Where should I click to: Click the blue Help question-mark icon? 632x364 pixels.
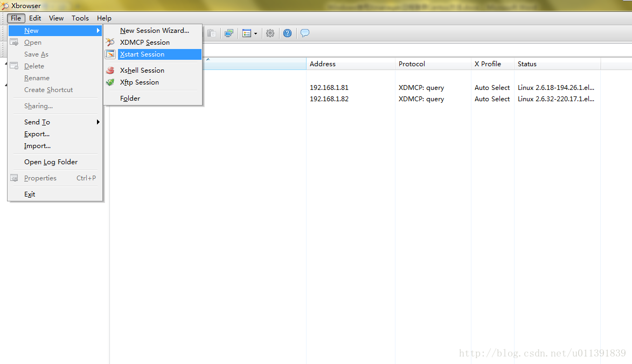[x=287, y=33]
